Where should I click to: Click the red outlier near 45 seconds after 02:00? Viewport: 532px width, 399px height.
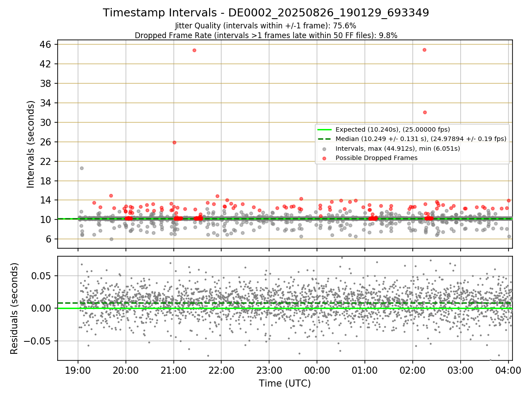tap(424, 50)
